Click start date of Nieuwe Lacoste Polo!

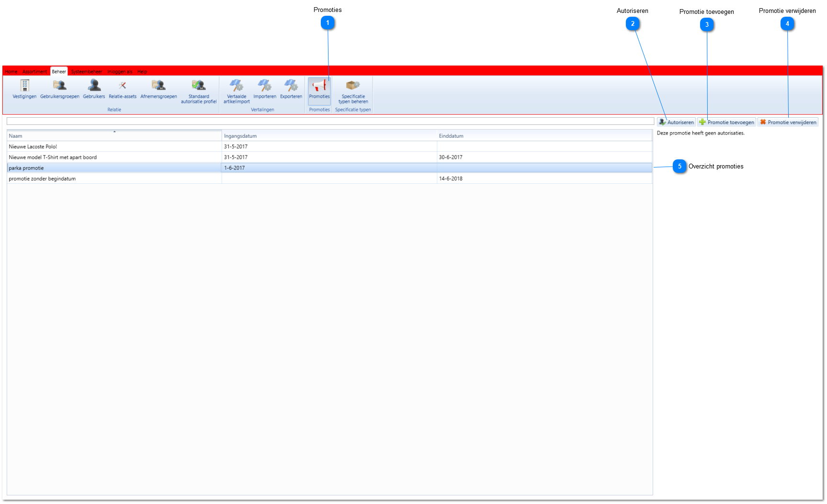[329, 146]
